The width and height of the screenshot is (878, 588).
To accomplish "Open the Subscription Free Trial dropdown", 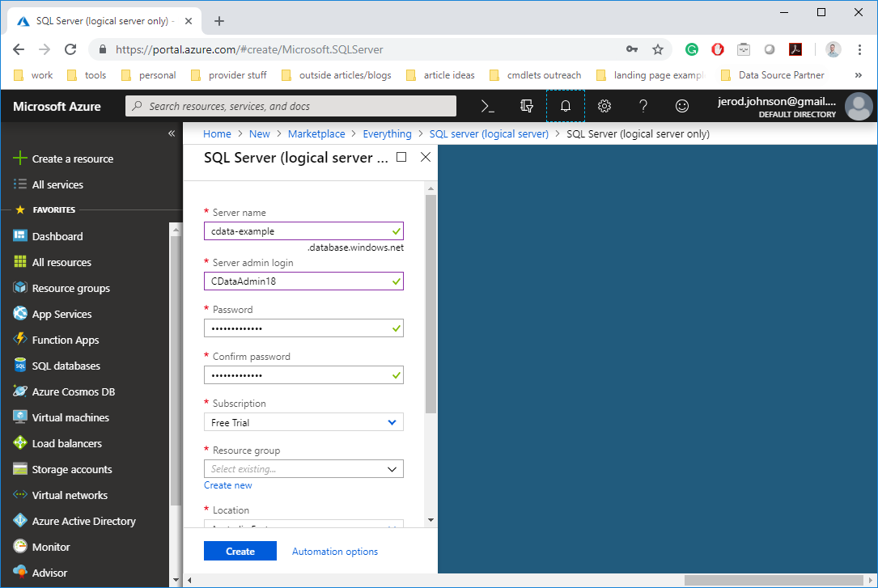I will click(303, 422).
